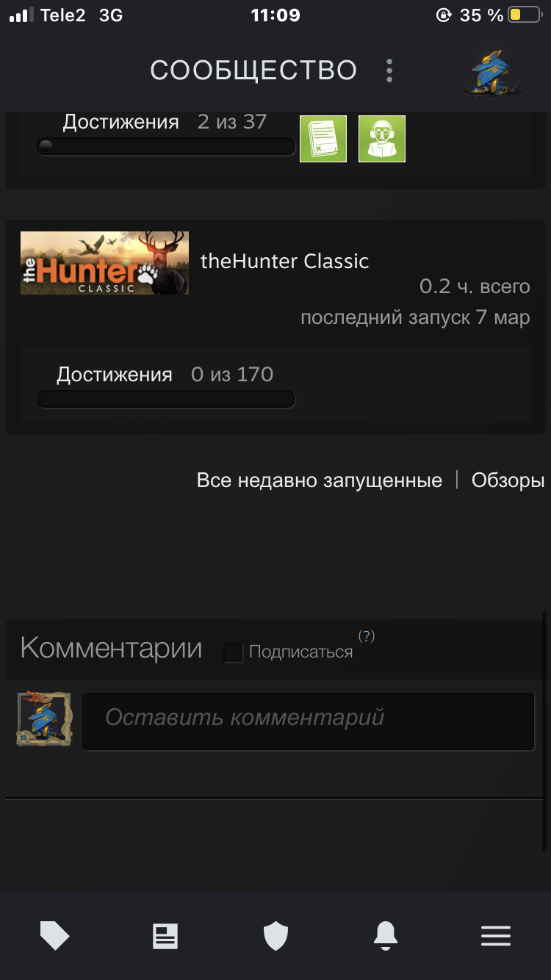The width and height of the screenshot is (551, 980).
Task: Open the hamburger menu in bottom bar
Action: point(496,936)
